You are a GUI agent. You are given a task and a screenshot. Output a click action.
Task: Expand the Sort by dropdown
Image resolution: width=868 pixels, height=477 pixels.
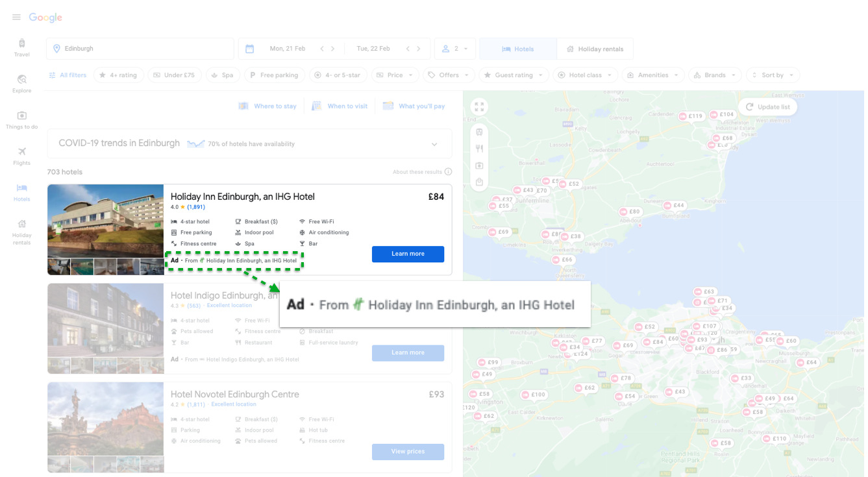(773, 75)
